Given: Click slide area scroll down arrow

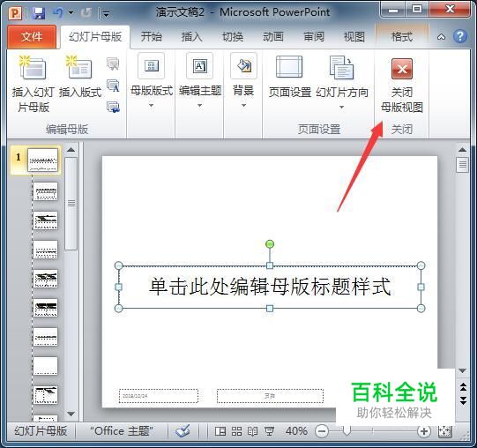Looking at the screenshot, I should point(462,370).
